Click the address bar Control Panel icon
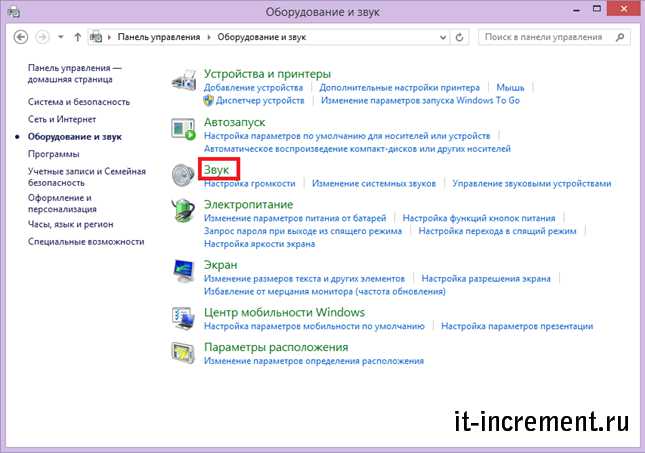Image resolution: width=645 pixels, height=453 pixels. 96,37
